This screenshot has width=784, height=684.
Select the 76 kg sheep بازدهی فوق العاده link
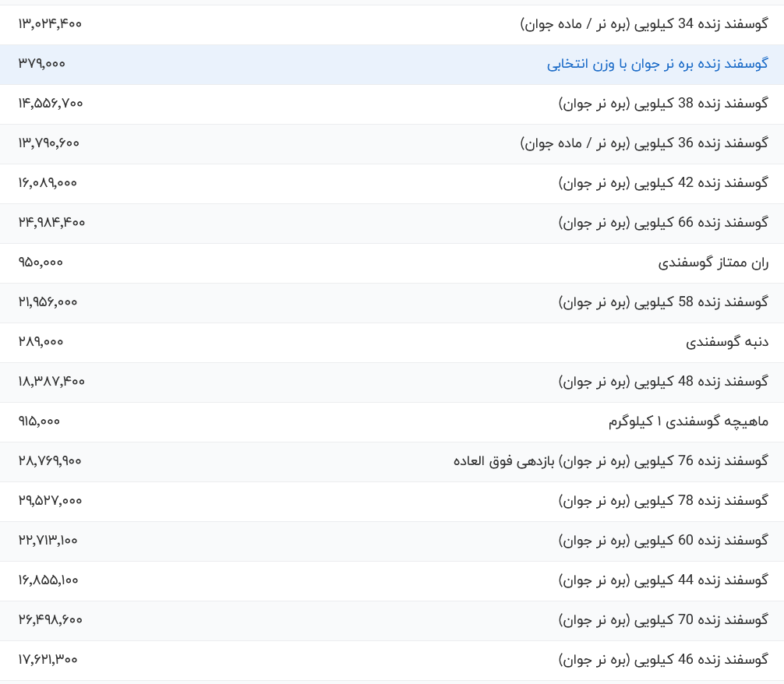coord(610,461)
